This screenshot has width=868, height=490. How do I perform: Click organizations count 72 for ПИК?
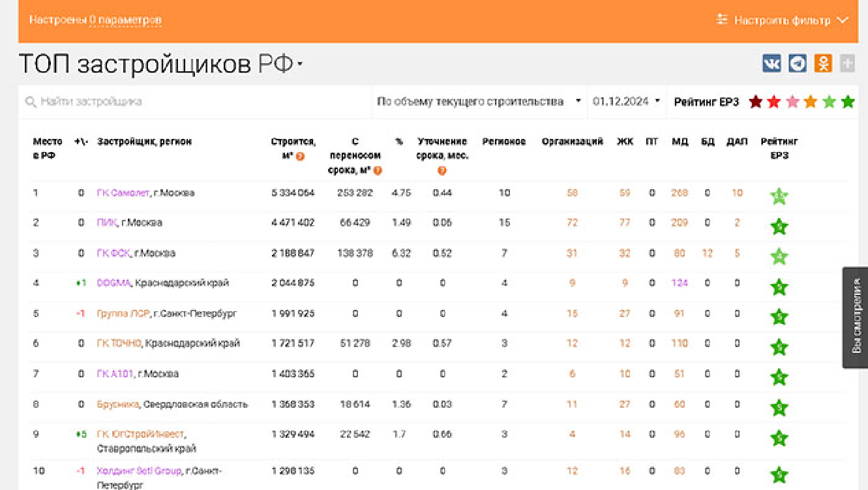tap(572, 222)
